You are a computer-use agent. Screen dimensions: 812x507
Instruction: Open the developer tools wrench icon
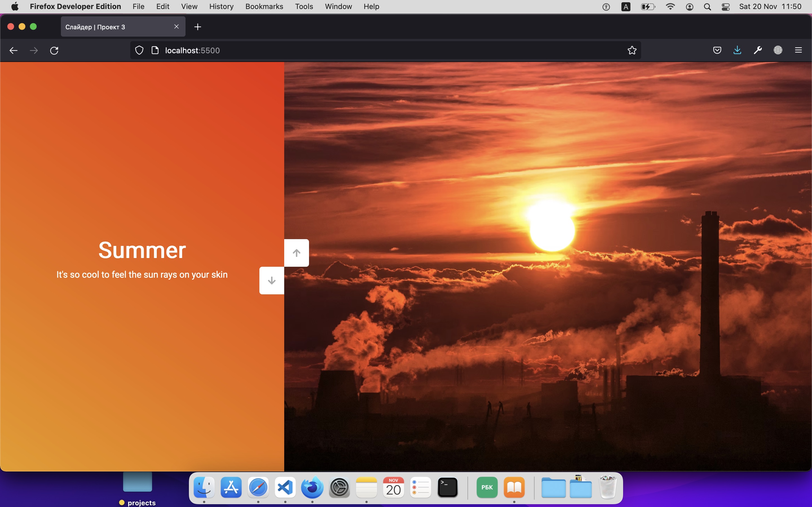[758, 50]
